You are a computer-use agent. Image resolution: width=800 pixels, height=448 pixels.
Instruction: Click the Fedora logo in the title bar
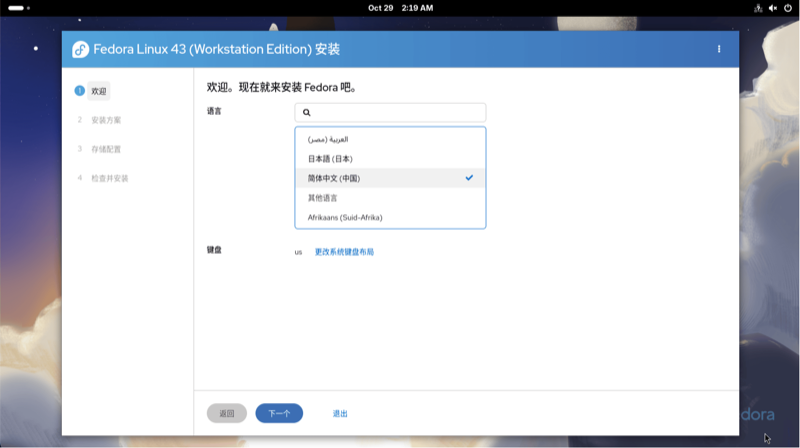(x=81, y=49)
